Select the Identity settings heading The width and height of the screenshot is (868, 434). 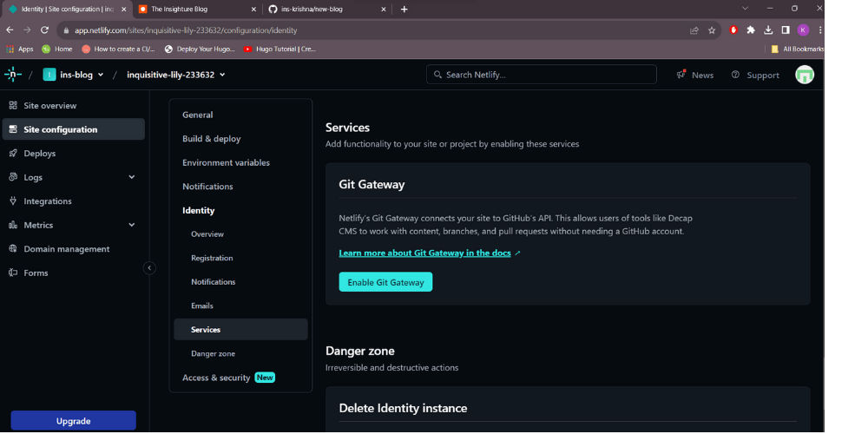(198, 210)
